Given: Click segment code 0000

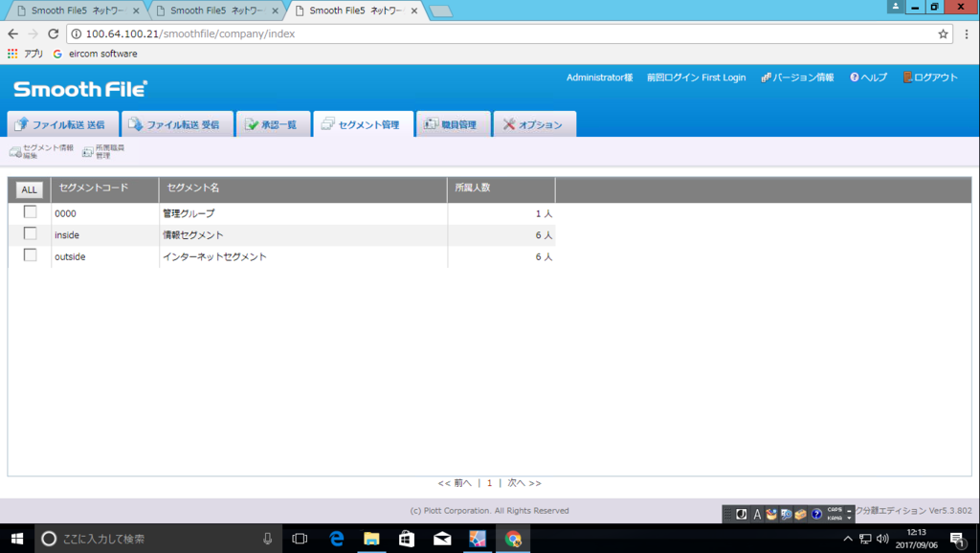Looking at the screenshot, I should (65, 213).
